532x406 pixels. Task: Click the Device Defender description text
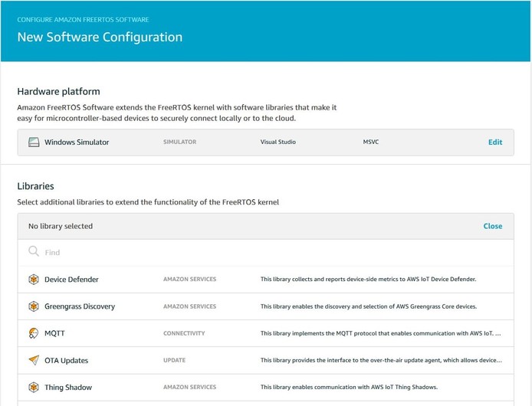(x=369, y=279)
